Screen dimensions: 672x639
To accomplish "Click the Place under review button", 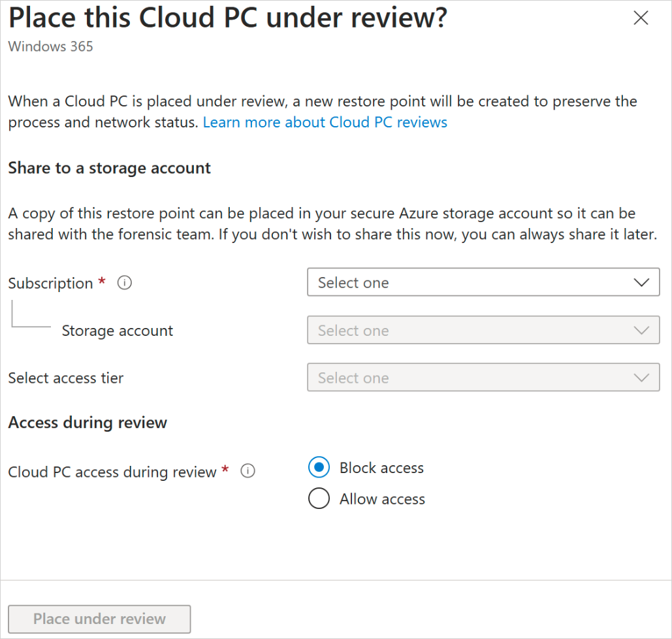I will [99, 619].
